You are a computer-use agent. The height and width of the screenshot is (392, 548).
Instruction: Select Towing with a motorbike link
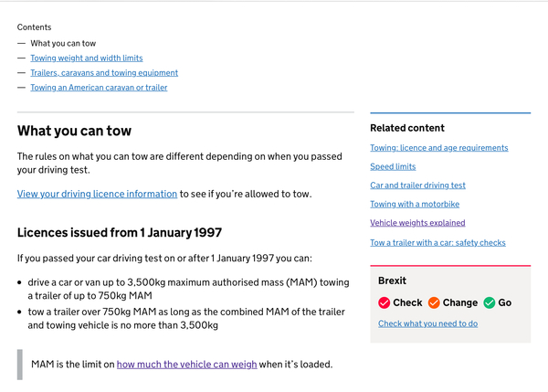(x=415, y=204)
